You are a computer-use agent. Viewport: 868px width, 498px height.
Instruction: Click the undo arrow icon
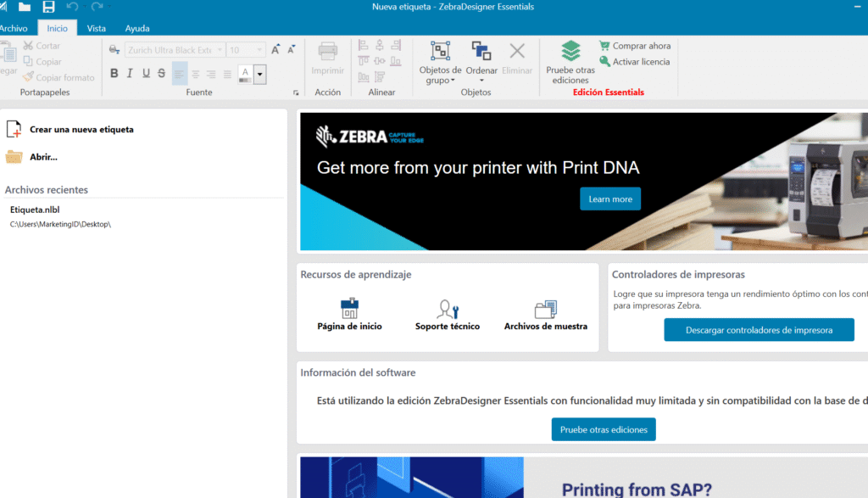click(72, 7)
